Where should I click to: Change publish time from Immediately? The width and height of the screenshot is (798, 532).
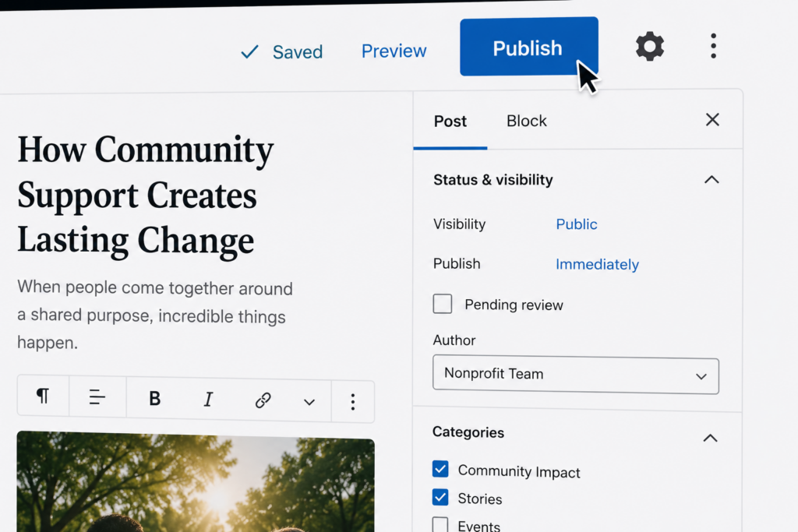[597, 265]
